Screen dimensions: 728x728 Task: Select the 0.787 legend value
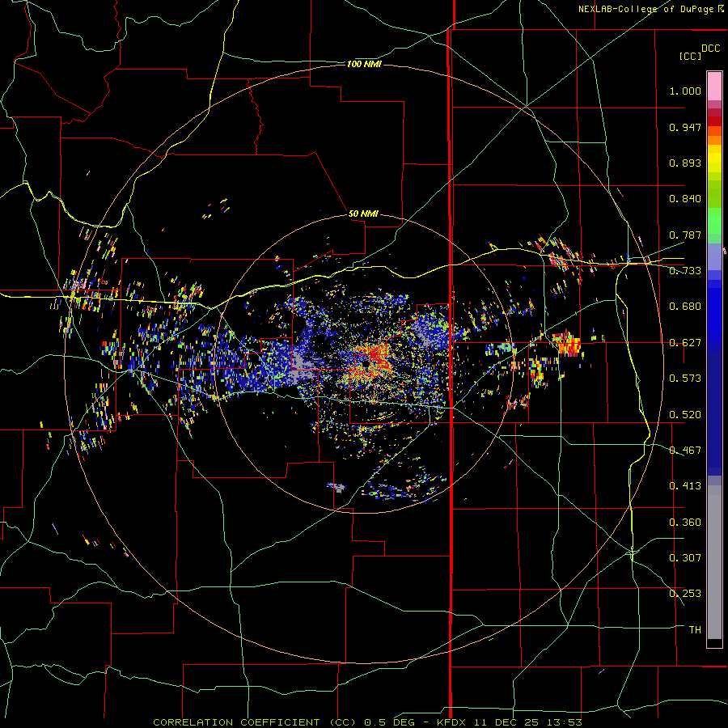click(685, 235)
